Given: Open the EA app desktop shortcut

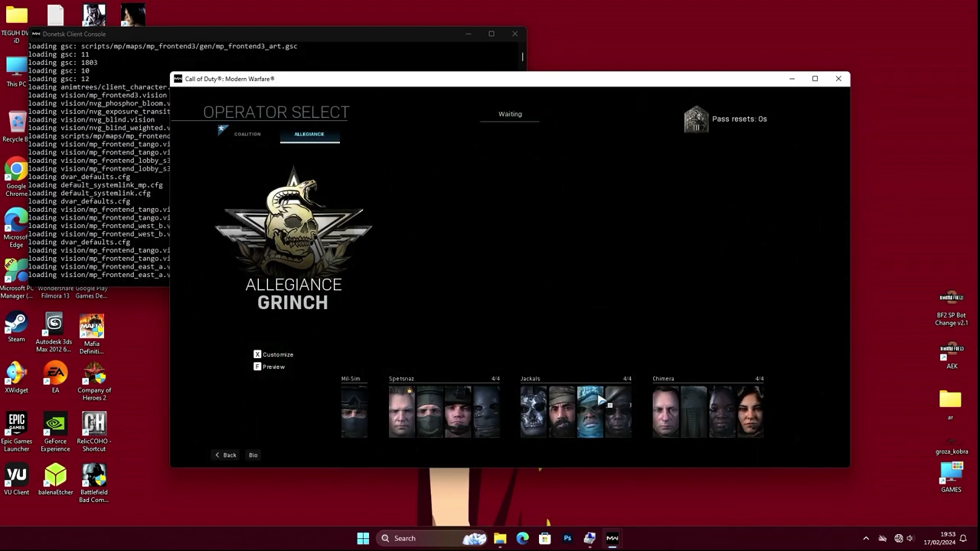Looking at the screenshot, I should click(x=55, y=379).
